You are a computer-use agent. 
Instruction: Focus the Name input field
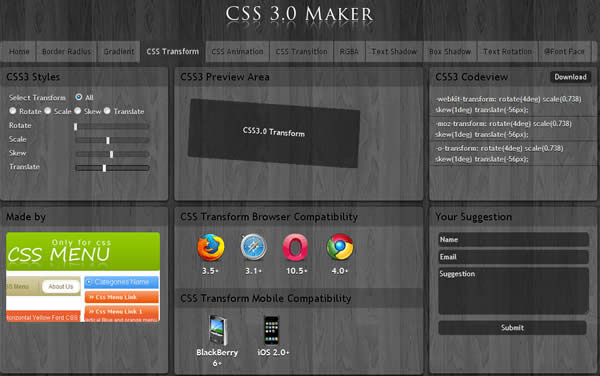(x=513, y=239)
